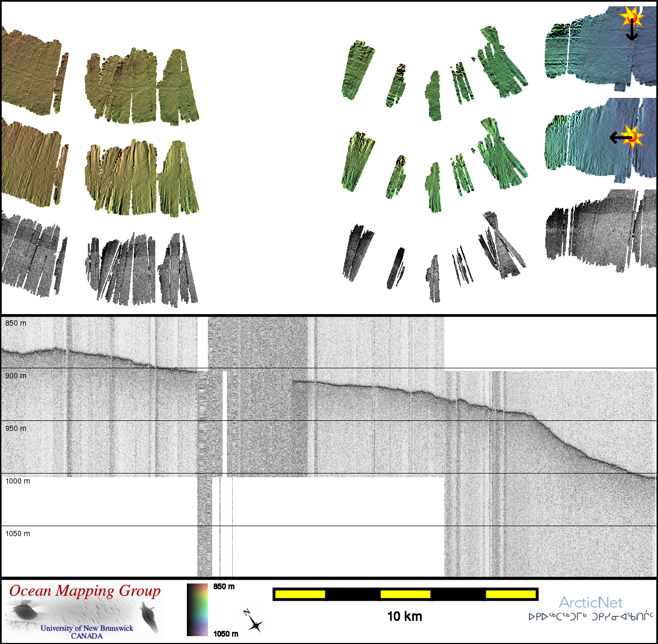Click the ArcticNet logo text

[x=590, y=602]
